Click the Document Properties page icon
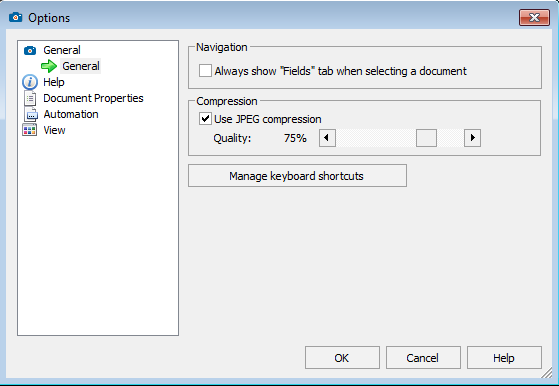 30,98
